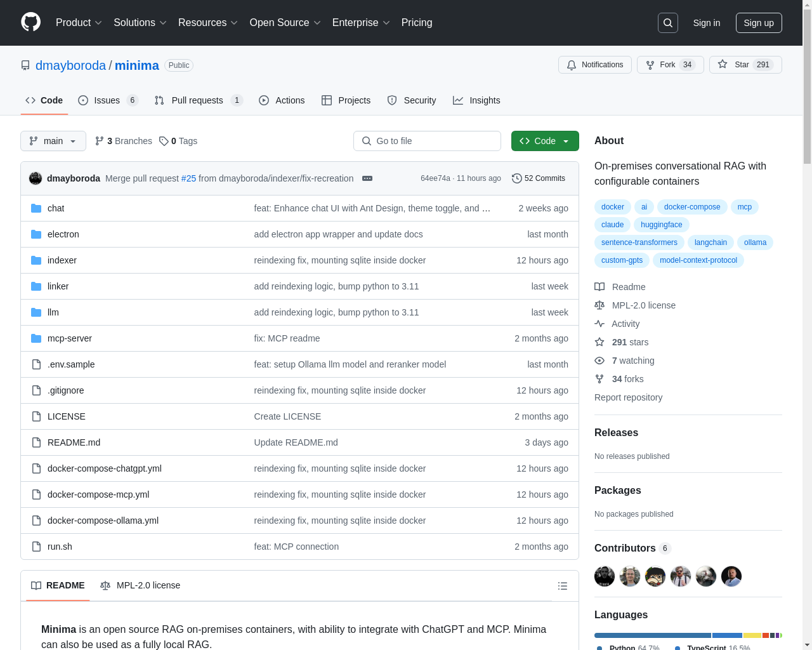Expand the Open Source menu

point(285,23)
